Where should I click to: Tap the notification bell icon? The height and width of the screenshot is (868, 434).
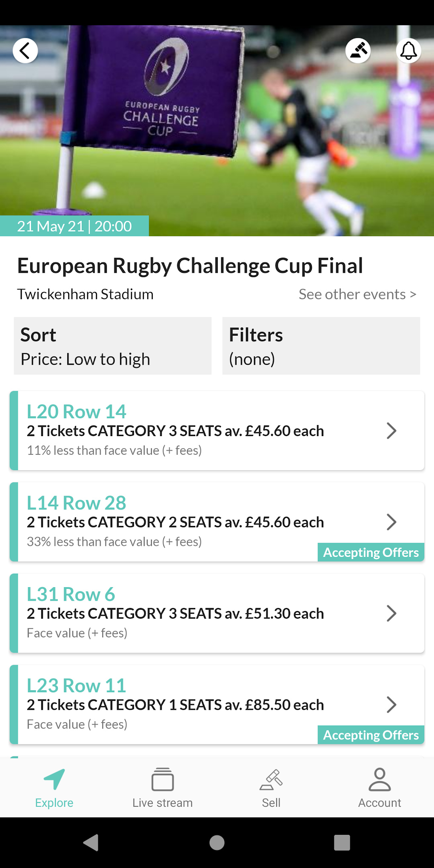408,51
